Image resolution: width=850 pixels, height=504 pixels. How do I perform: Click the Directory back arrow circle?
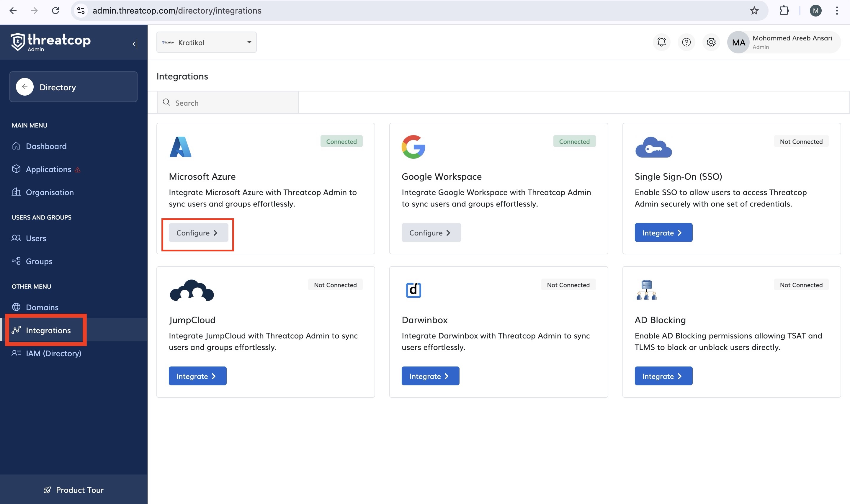click(x=25, y=87)
